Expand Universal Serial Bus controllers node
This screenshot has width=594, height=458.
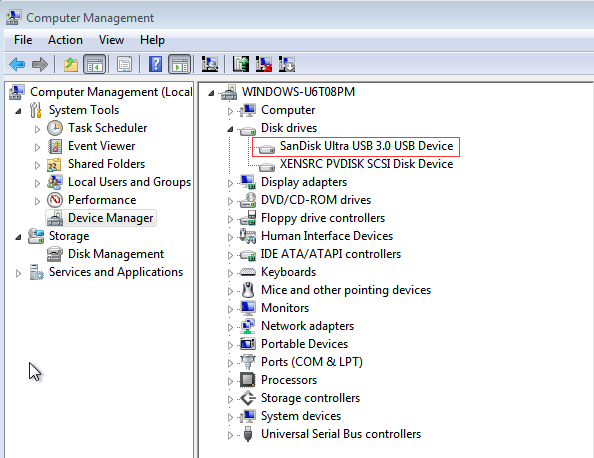point(230,435)
